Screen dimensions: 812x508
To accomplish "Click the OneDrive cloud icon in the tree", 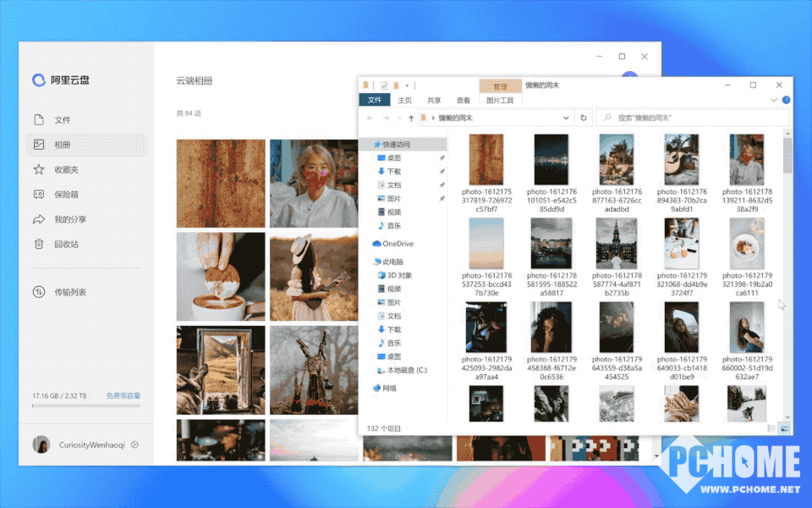I will (377, 244).
